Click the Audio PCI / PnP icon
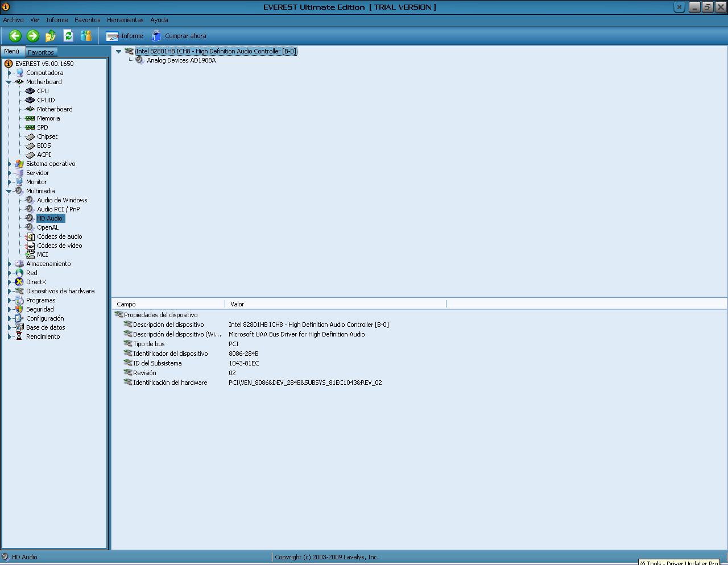Image resolution: width=728 pixels, height=565 pixels. [x=30, y=209]
